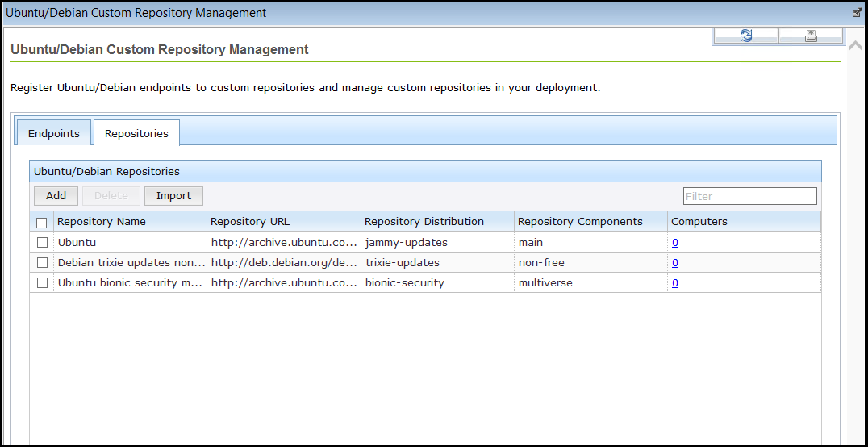Open the Computers 0 link for trixie-updates
The image size is (868, 447).
click(x=675, y=262)
